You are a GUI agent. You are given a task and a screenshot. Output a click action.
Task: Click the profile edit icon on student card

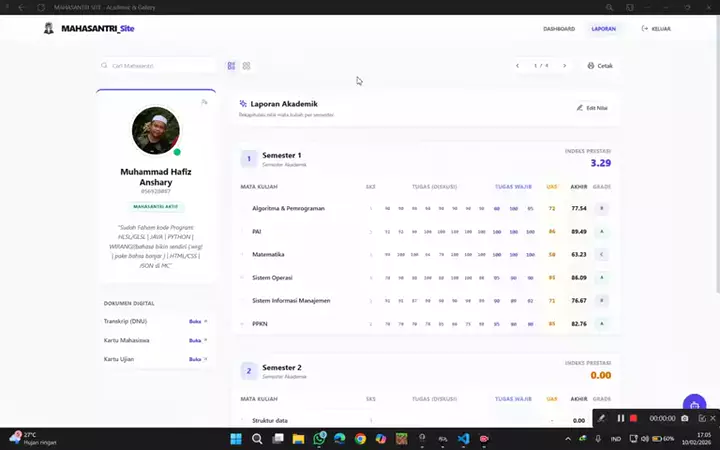[204, 102]
